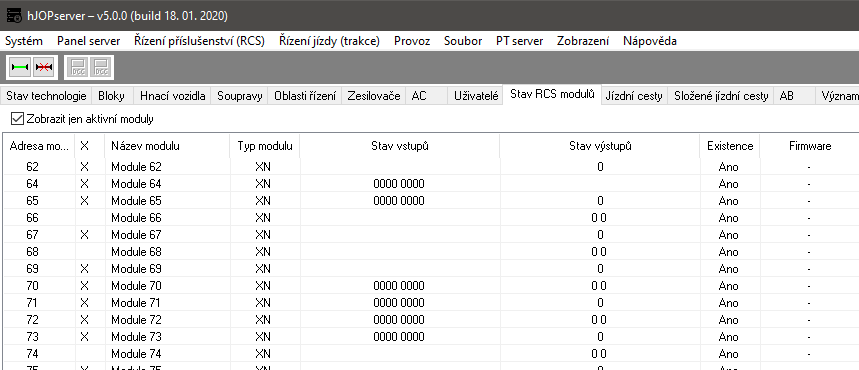The image size is (859, 370).
Task: Click the 'Firmware' column header
Action: [x=810, y=146]
